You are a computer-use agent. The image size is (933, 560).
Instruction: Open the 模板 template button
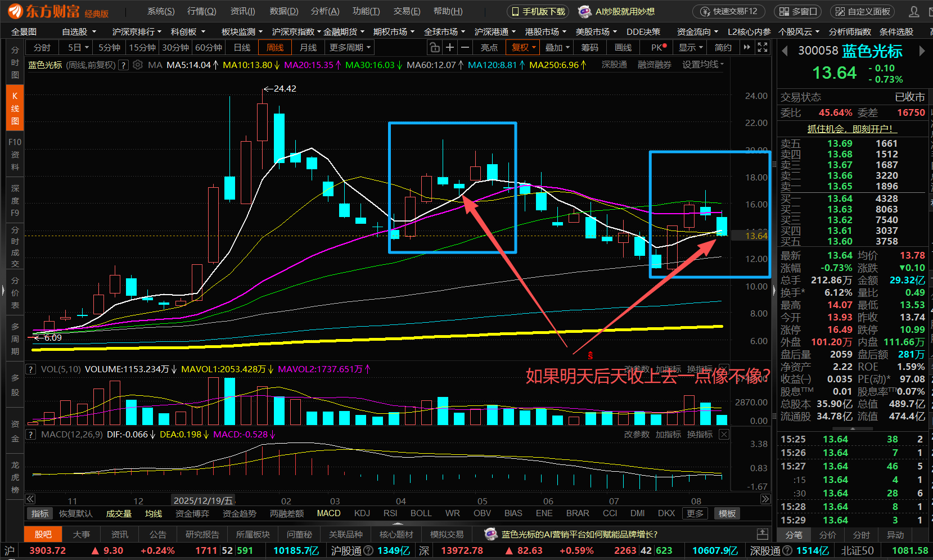727,513
